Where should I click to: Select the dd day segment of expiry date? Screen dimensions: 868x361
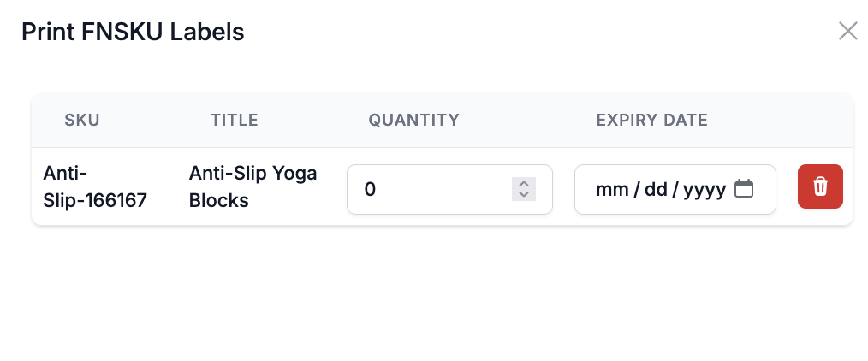point(656,190)
